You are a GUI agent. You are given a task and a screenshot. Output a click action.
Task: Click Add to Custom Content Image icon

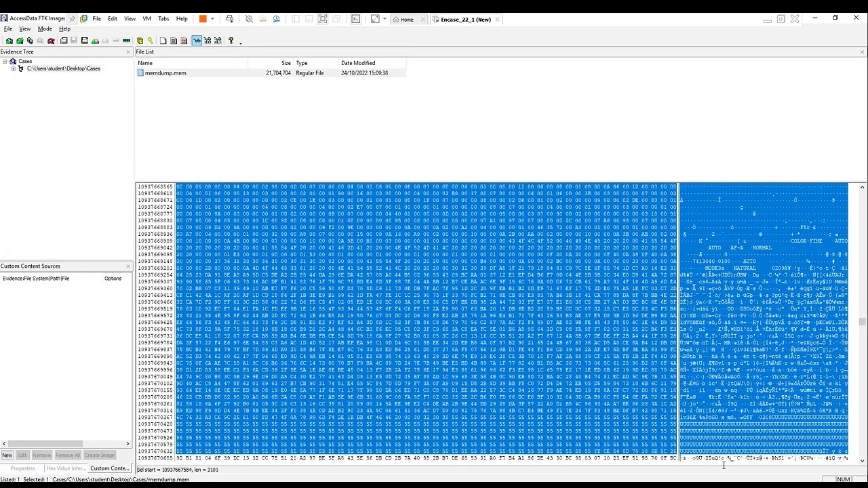click(95, 41)
